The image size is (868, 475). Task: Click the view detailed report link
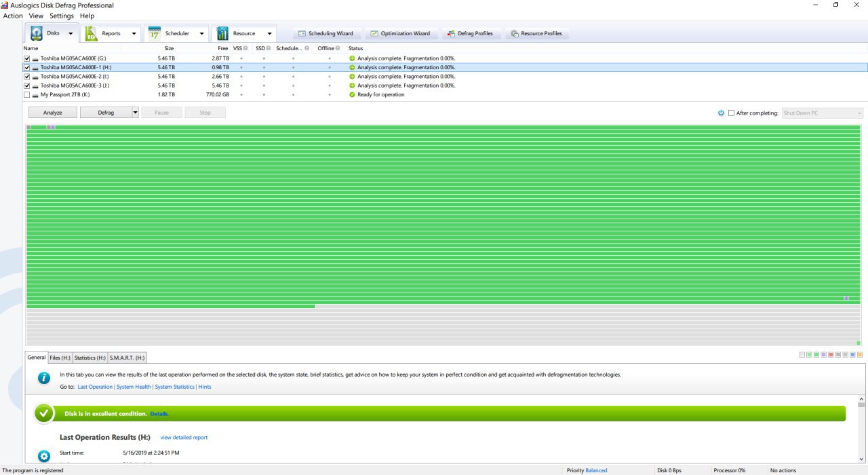point(184,438)
